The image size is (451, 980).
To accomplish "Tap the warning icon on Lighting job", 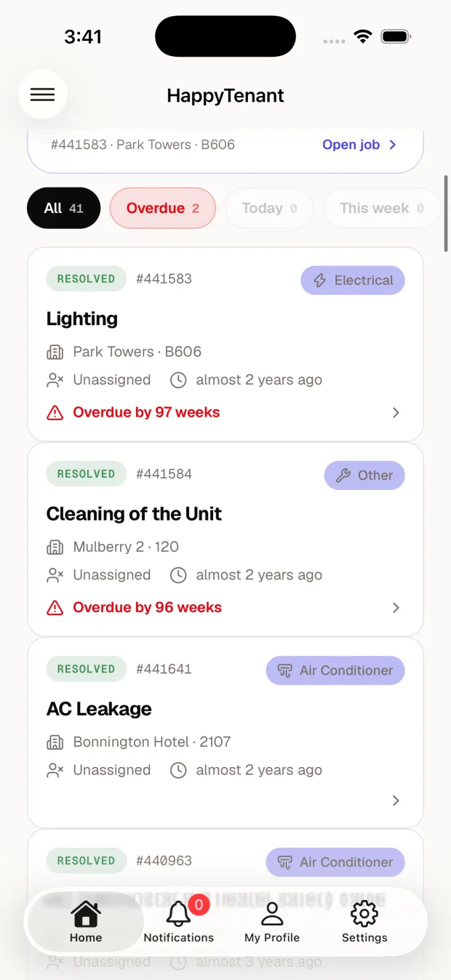I will point(55,413).
